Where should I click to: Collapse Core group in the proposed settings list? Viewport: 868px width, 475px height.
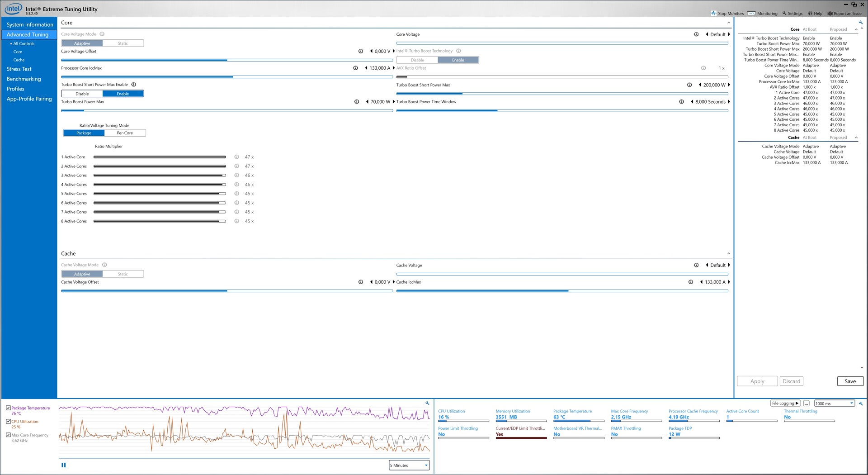coord(856,29)
